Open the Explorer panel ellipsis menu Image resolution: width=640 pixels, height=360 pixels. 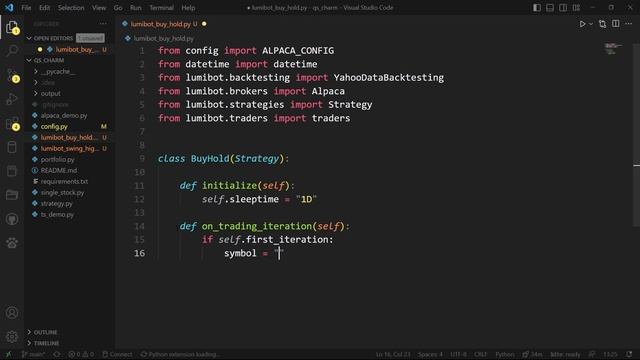(103, 24)
